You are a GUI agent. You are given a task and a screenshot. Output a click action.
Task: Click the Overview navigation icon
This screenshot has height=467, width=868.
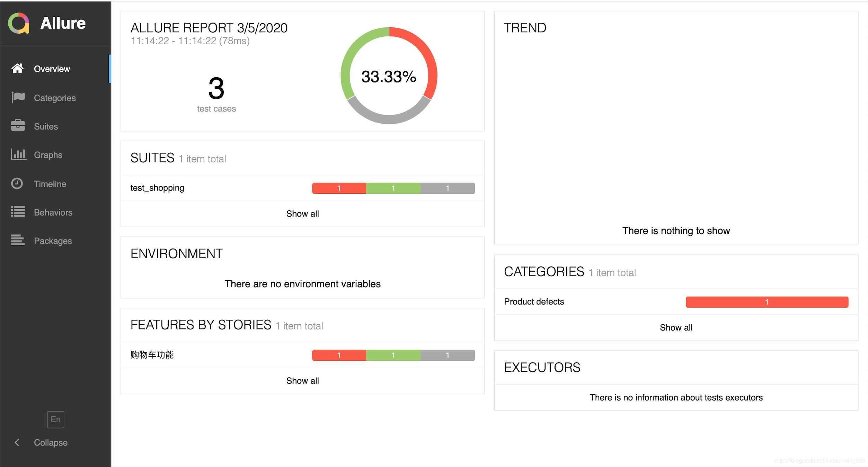17,69
